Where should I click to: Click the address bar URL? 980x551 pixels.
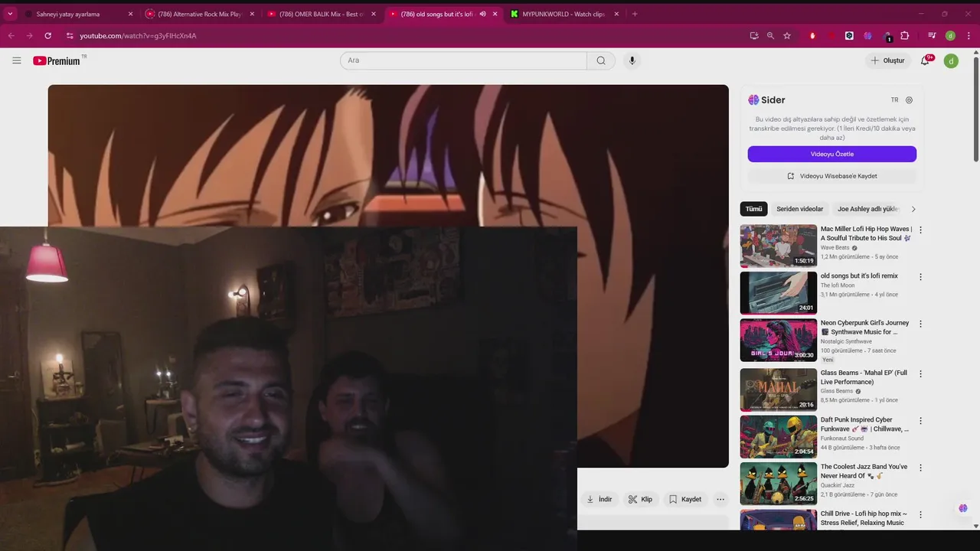pos(138,35)
